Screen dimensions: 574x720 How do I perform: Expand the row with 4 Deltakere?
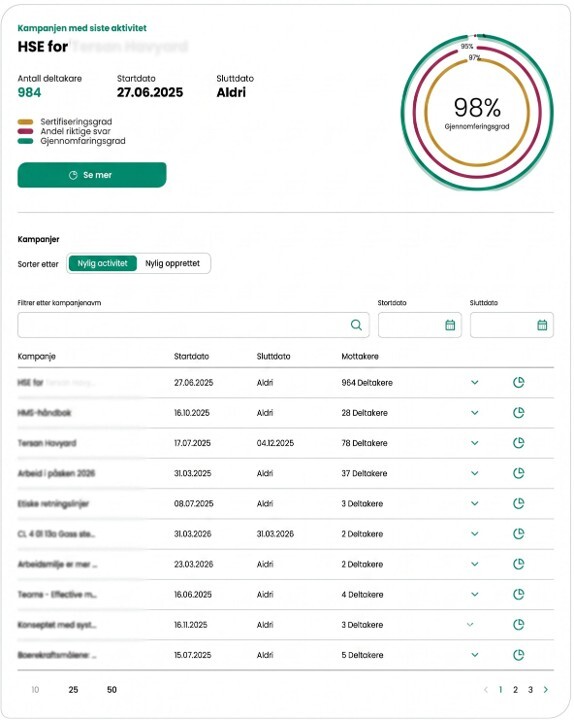coord(475,595)
